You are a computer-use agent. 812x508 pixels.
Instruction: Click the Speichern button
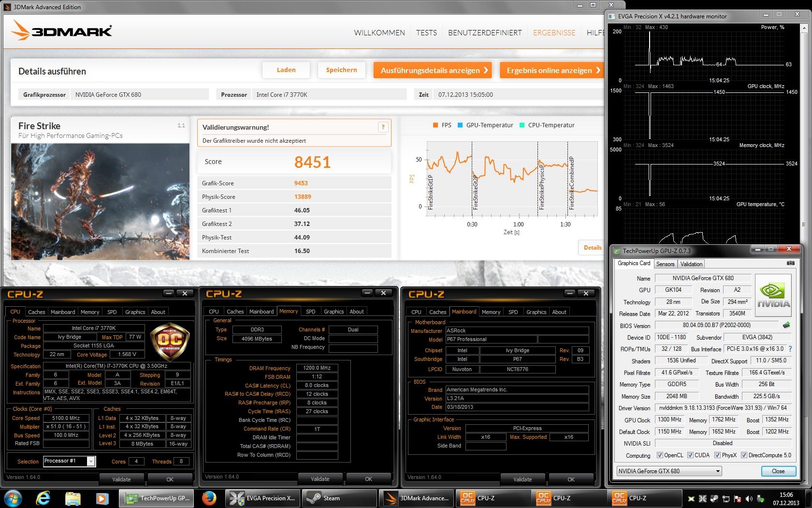point(341,70)
